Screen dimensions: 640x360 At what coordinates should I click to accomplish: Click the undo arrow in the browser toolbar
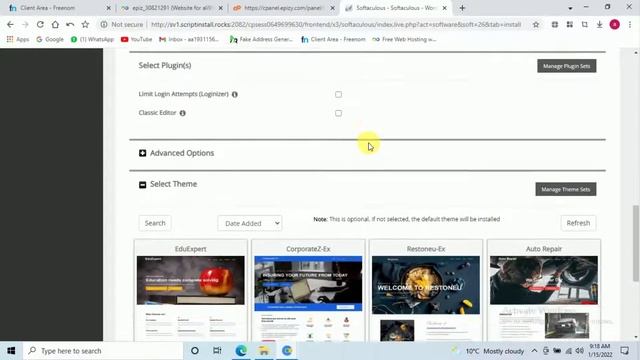coord(70,24)
